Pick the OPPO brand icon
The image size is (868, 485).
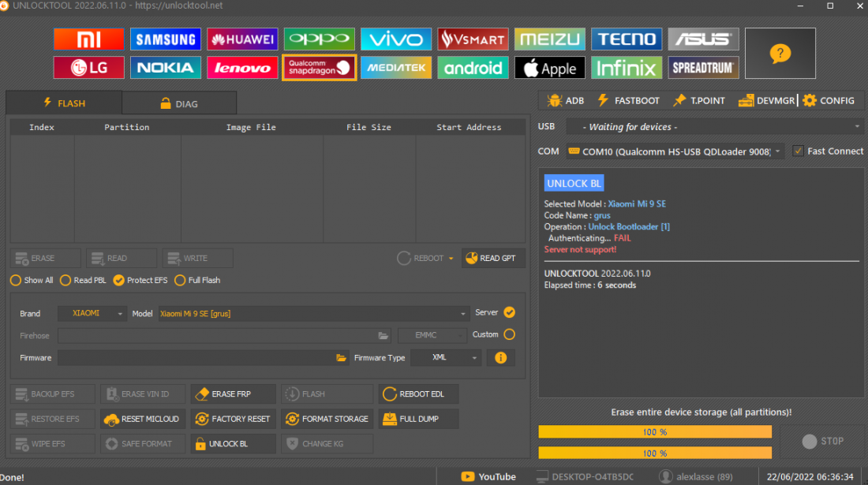click(320, 39)
